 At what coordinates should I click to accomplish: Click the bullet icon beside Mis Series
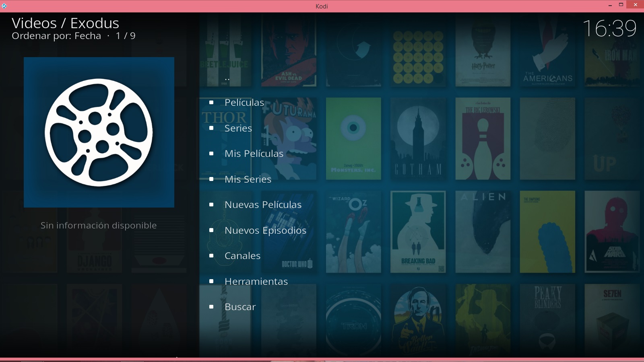click(x=211, y=179)
